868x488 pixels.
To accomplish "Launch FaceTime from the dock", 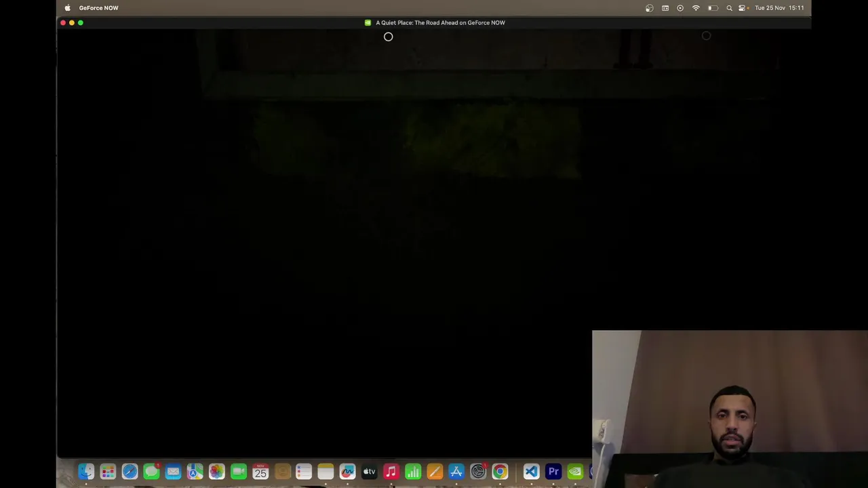I will tap(238, 472).
